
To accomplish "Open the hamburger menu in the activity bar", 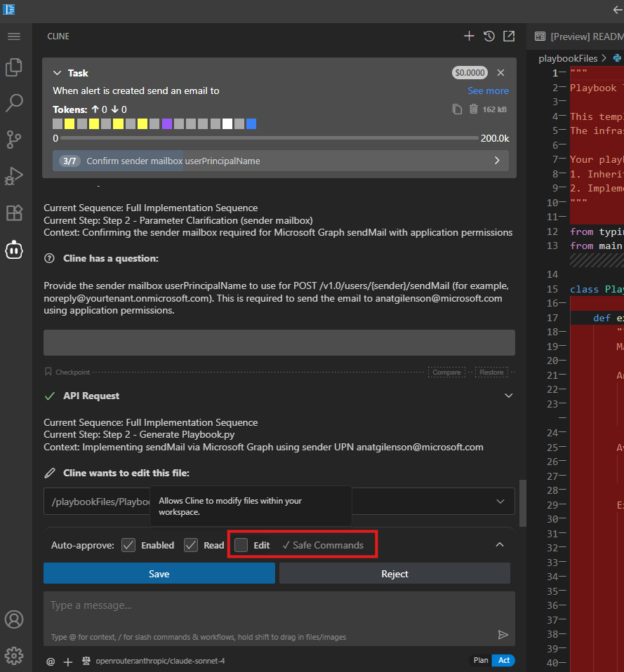I will 14,36.
